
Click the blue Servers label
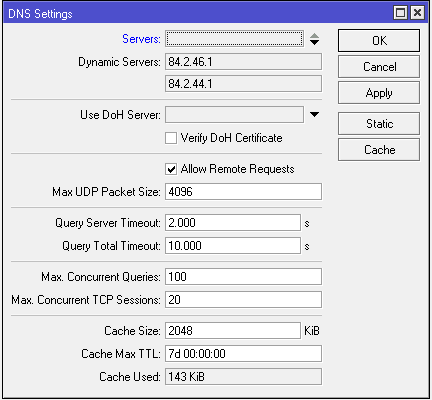(141, 39)
